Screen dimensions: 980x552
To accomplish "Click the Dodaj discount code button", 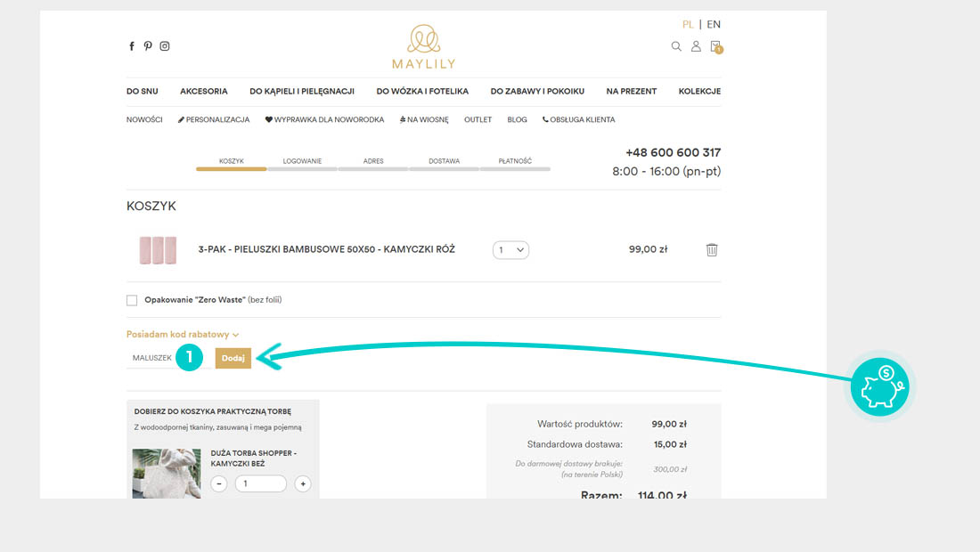I will 233,358.
